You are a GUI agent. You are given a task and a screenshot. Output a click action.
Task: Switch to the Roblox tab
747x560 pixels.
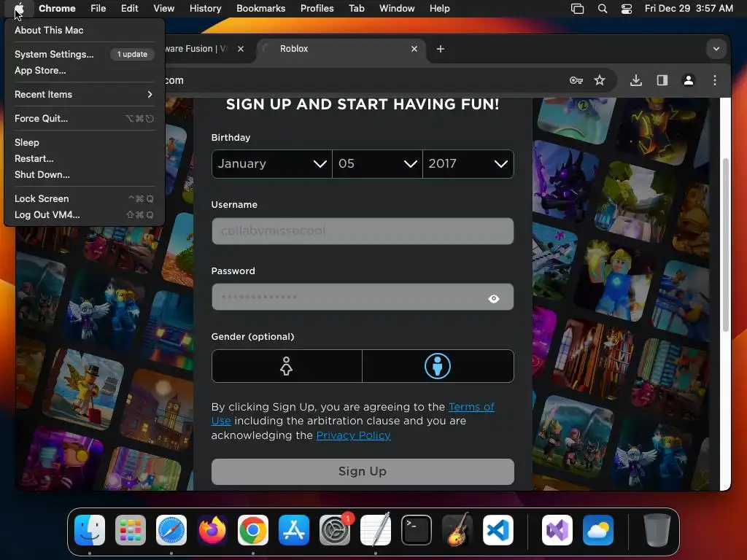(341, 49)
